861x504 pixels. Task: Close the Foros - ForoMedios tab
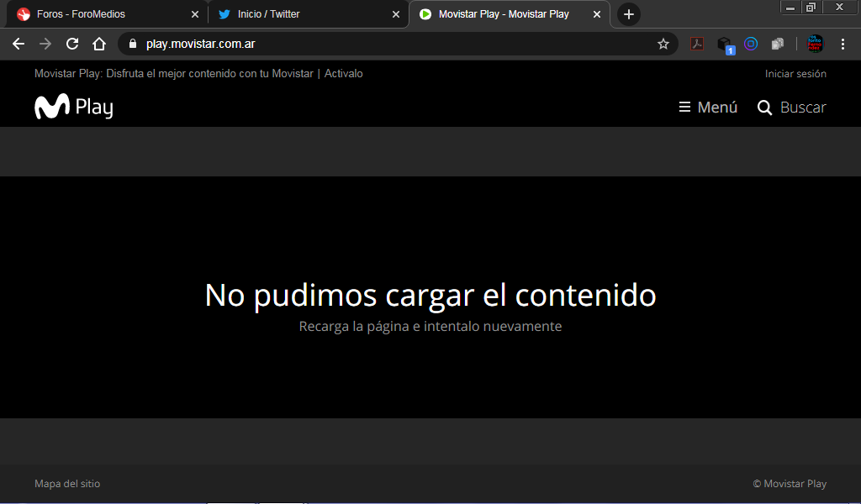(195, 14)
